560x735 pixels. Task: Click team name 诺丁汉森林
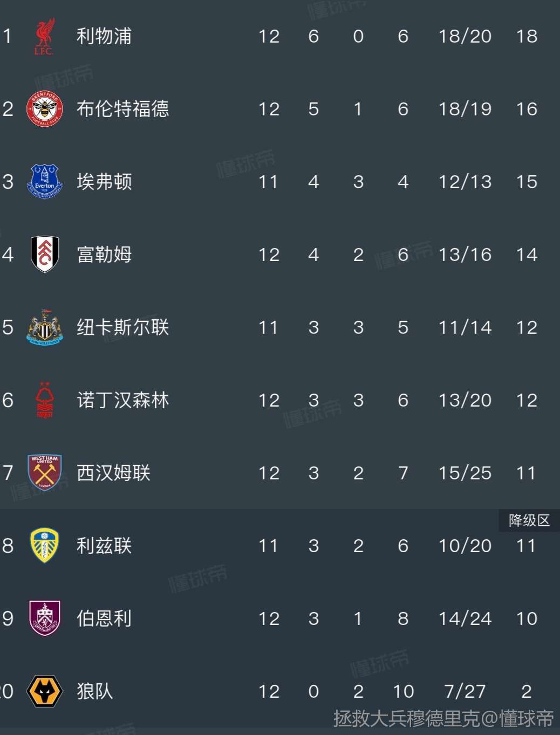[122, 400]
